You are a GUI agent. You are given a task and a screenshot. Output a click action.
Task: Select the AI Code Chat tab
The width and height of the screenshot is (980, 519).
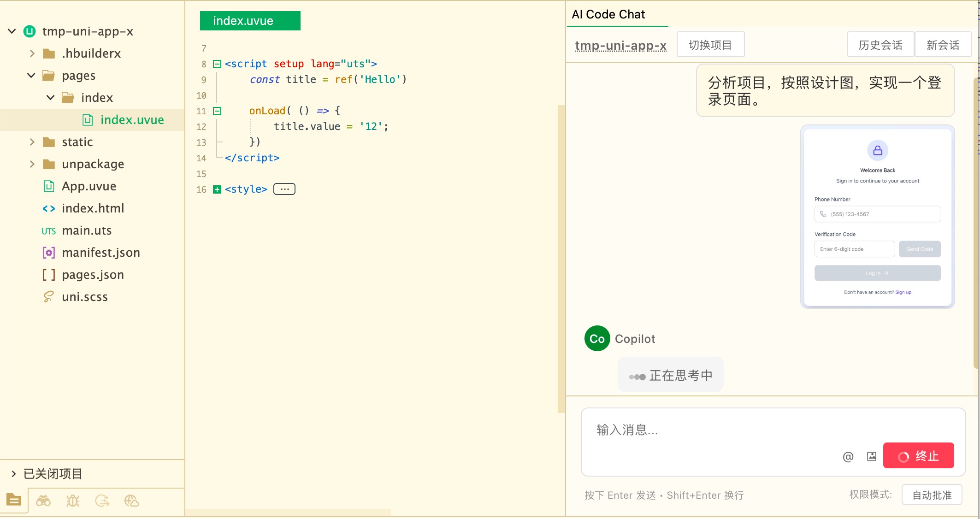click(608, 14)
